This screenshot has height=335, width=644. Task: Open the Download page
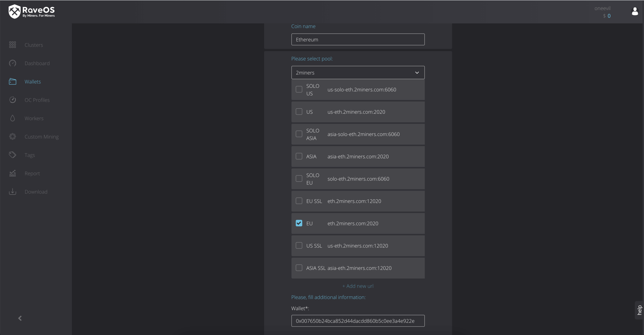pos(36,192)
